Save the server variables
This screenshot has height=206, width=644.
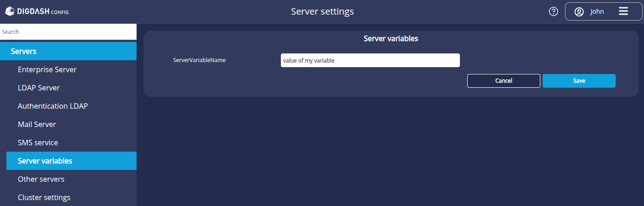click(x=579, y=81)
